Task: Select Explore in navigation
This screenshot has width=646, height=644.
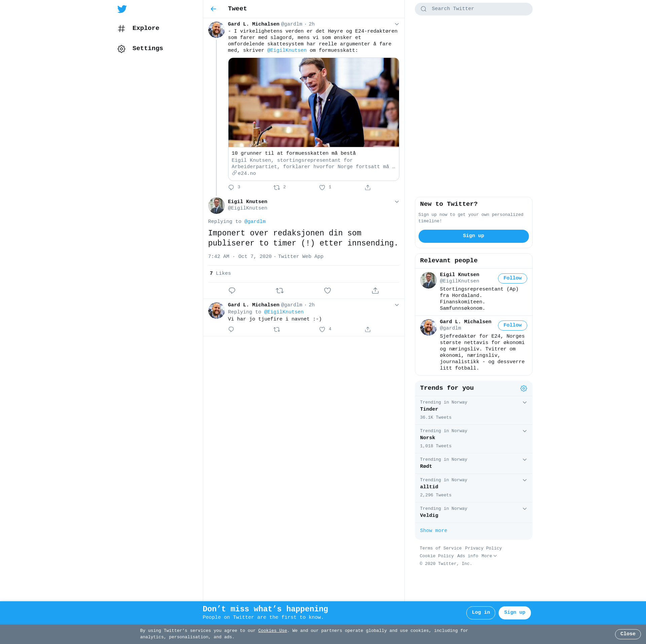Action: (x=146, y=28)
